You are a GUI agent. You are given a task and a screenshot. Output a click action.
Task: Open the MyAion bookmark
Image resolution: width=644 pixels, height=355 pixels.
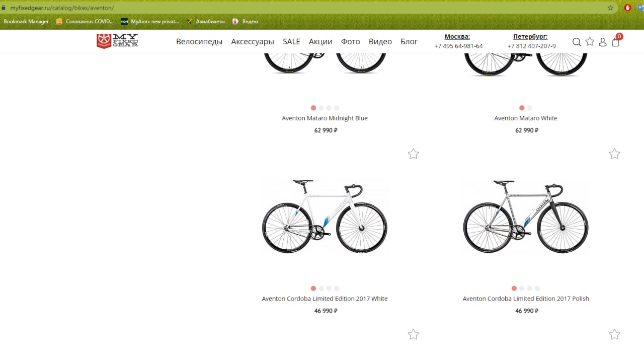[150, 21]
